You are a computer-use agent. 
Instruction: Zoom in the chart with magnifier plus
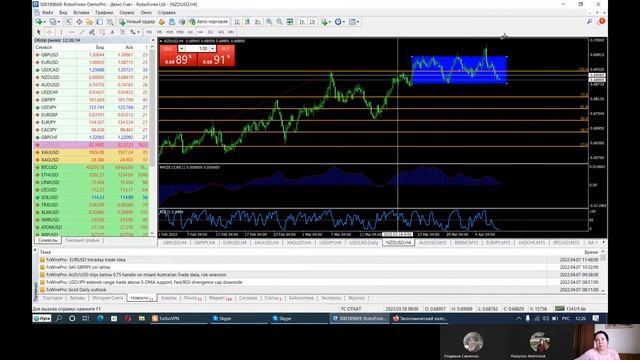(269, 22)
